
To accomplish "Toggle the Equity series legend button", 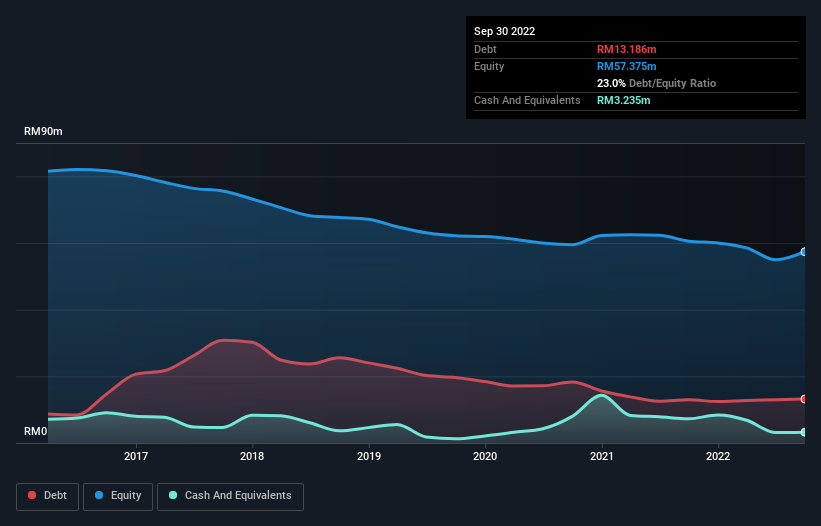I will click(118, 496).
